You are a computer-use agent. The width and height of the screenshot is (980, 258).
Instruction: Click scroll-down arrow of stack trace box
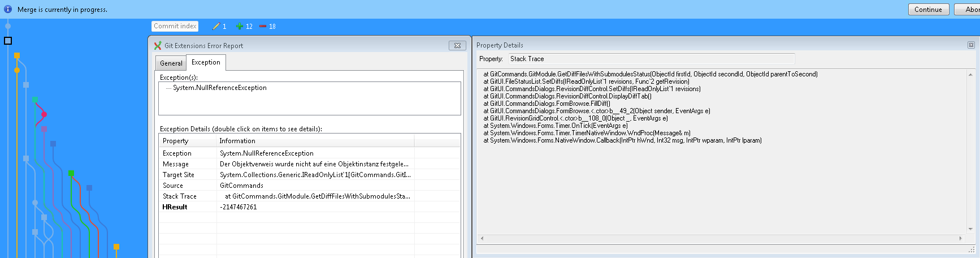pyautogui.click(x=970, y=229)
